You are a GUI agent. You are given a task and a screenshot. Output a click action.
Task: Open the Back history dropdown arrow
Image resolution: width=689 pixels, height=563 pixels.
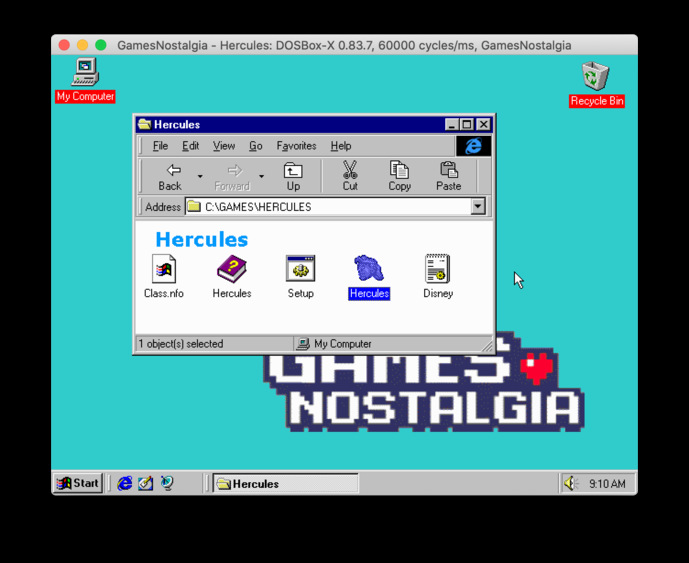[200, 177]
